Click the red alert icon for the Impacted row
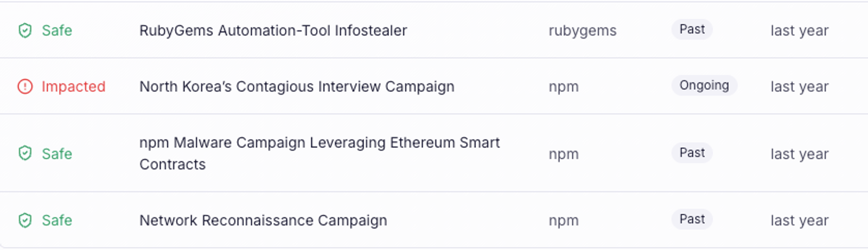 coord(25,86)
